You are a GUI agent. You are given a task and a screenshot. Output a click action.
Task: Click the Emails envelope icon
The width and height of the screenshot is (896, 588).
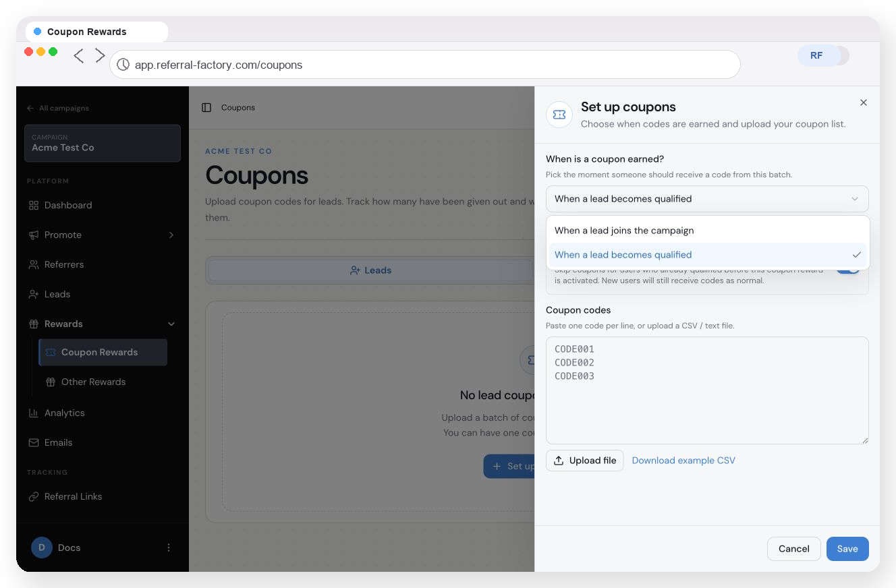point(34,442)
